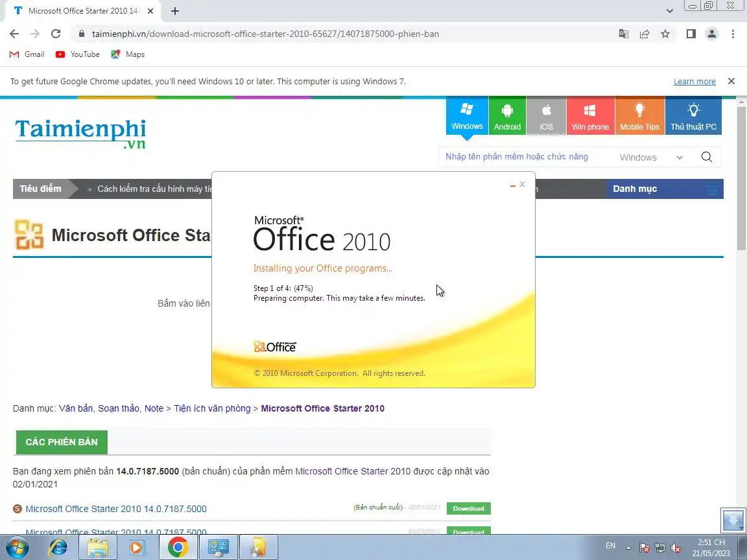The height and width of the screenshot is (560, 747).
Task: Open the installer taskbar icon
Action: point(258,547)
